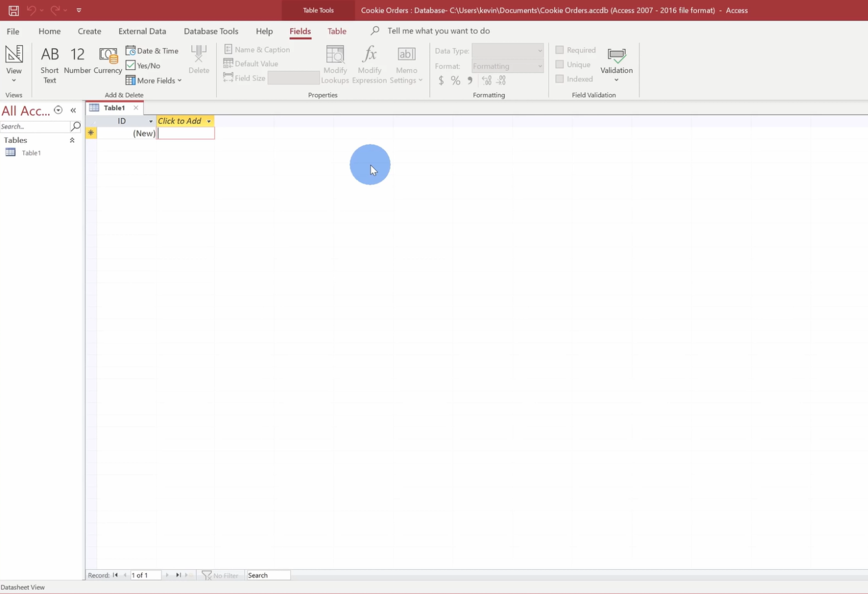Click the Validation button

coord(616,62)
